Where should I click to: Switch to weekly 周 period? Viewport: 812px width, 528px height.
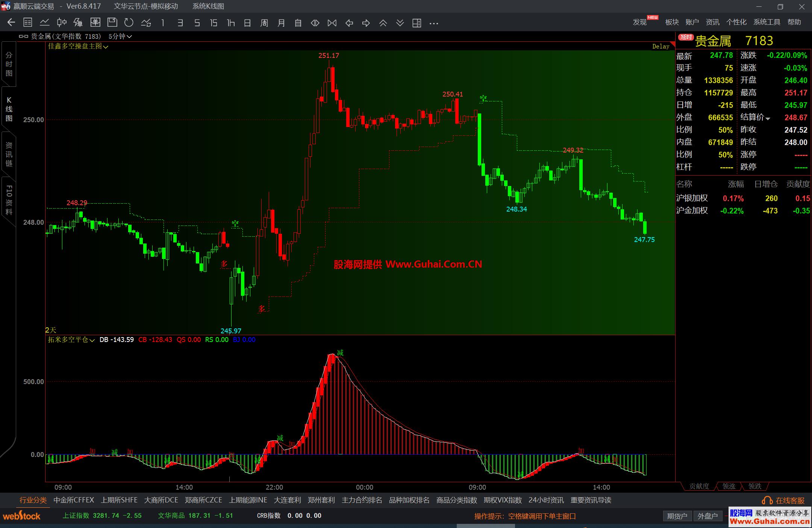(264, 23)
